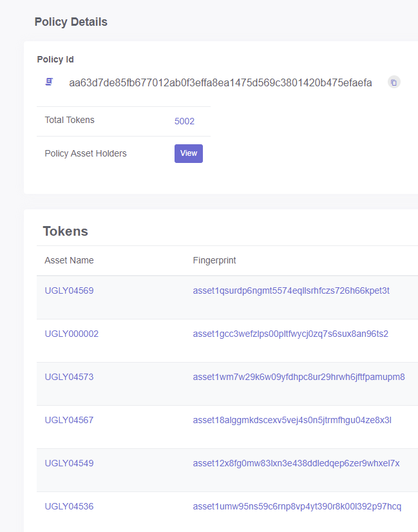Open asset UGLY04569
Image resolution: width=418 pixels, height=532 pixels.
(x=69, y=290)
